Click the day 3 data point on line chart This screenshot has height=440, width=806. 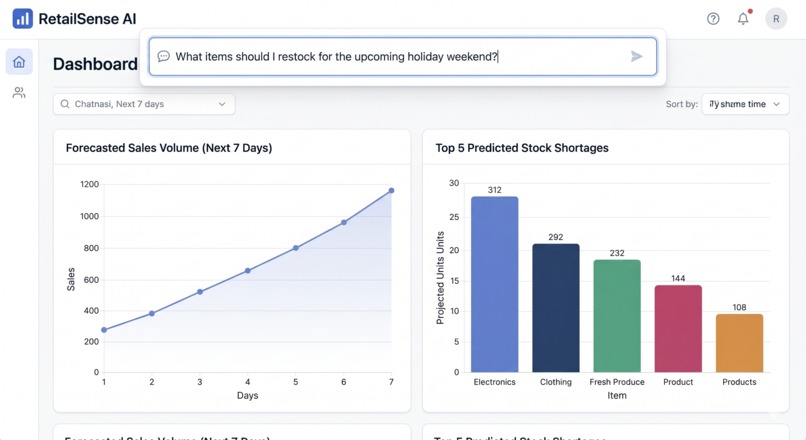pos(199,292)
